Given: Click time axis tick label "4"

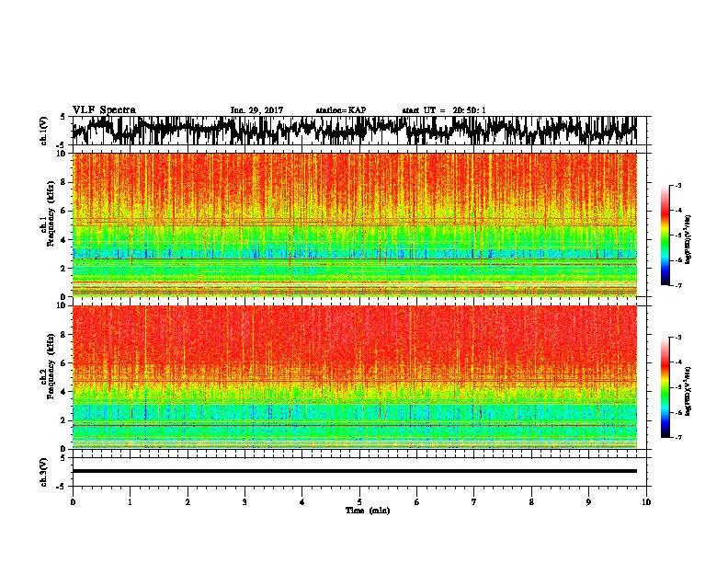Looking at the screenshot, I should coord(302,502).
